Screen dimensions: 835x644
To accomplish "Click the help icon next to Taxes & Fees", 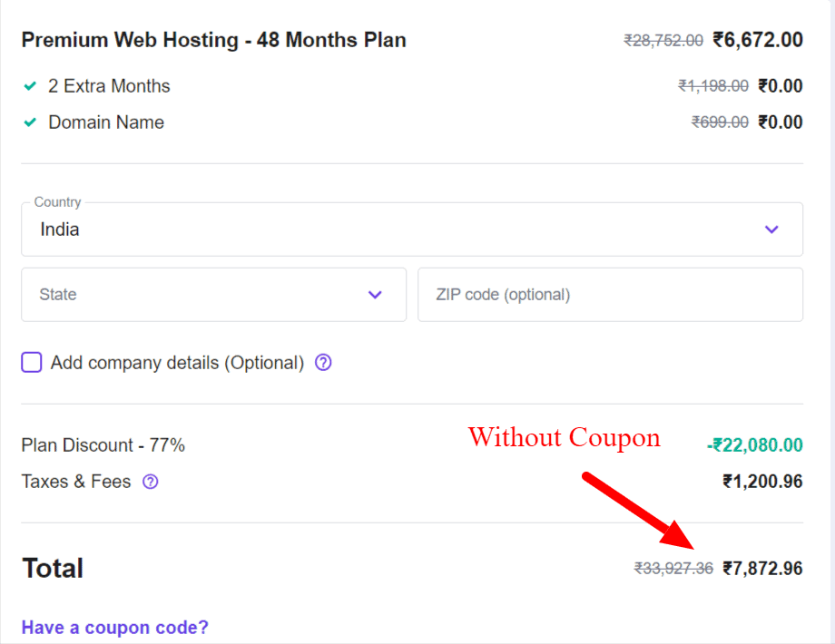I will 150,482.
